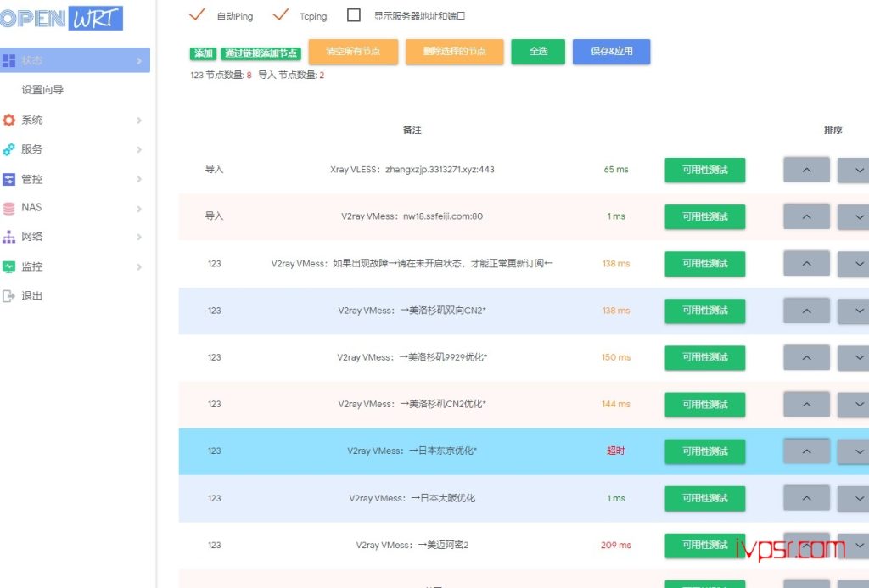Move 美洛杉矶CN2优化 node up
The image size is (869, 588).
(806, 404)
